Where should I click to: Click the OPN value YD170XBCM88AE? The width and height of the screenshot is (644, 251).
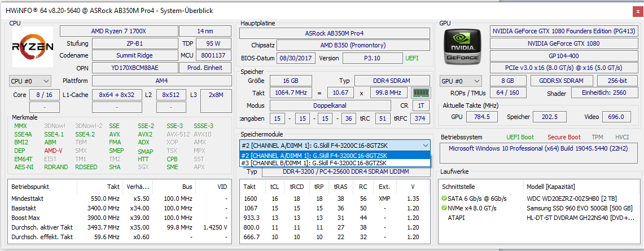[135, 68]
